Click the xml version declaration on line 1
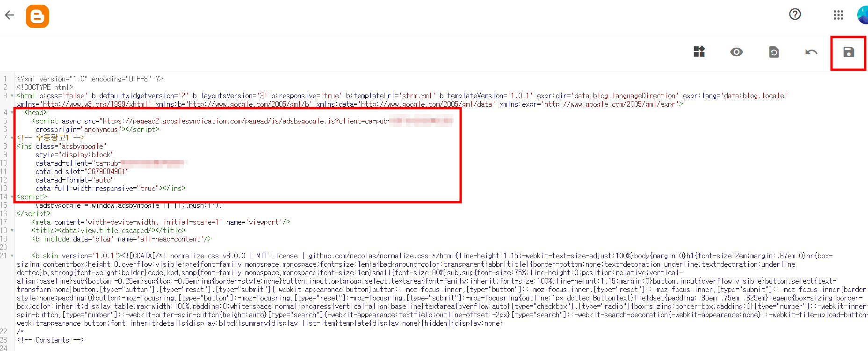The width and height of the screenshot is (868, 351). [x=90, y=79]
